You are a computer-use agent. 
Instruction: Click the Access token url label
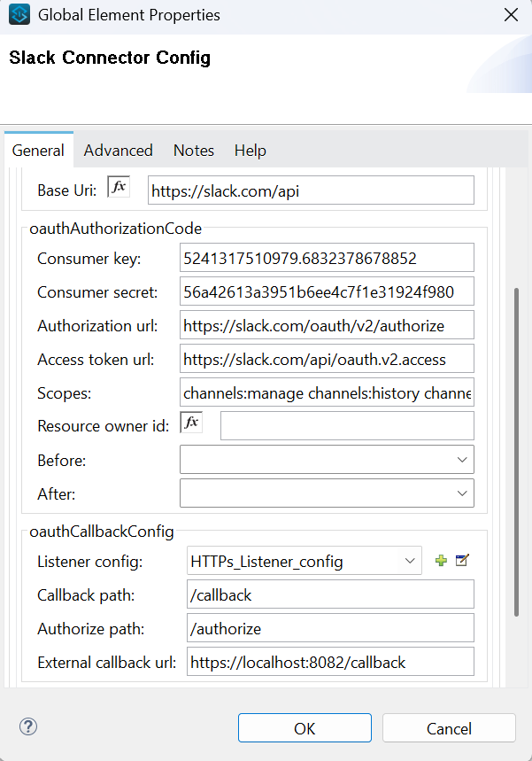pyautogui.click(x=96, y=360)
